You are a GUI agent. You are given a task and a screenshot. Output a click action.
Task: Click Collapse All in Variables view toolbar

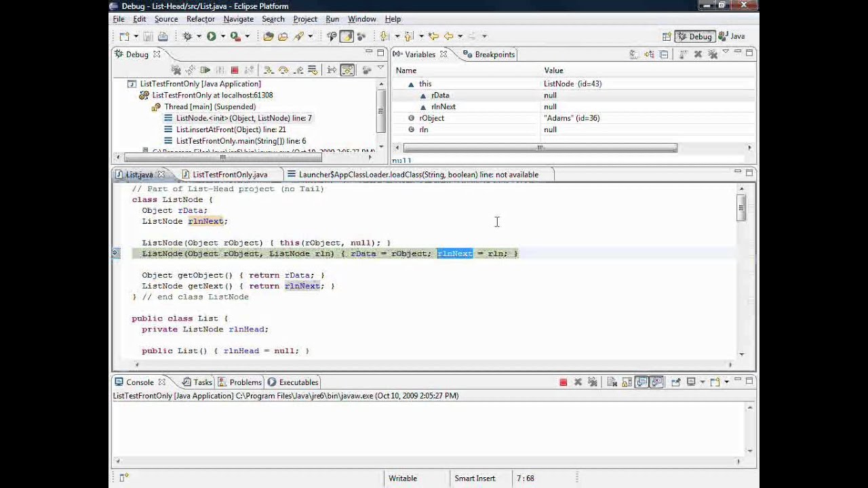coord(664,54)
